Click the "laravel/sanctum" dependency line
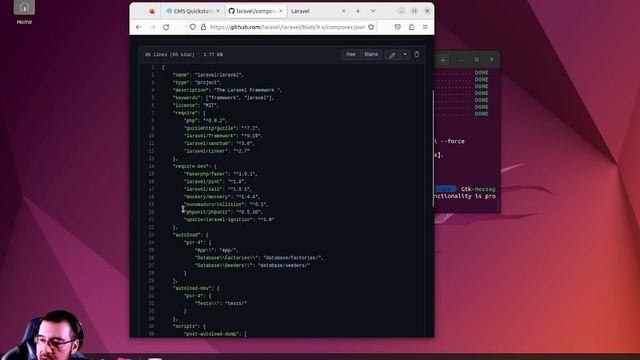The width and height of the screenshot is (640, 360). click(x=219, y=144)
